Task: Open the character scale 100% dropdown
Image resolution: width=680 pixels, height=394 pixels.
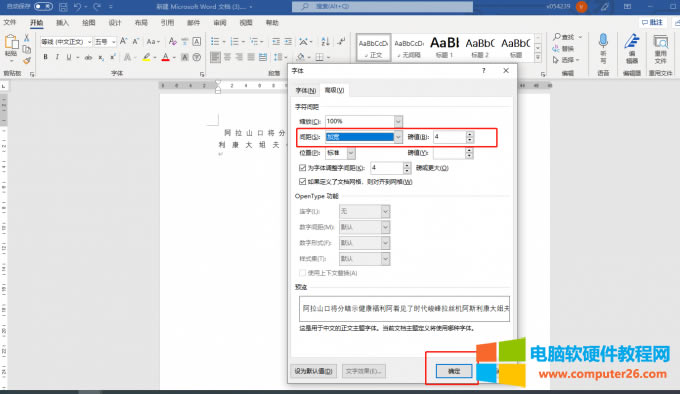Action: 398,121
